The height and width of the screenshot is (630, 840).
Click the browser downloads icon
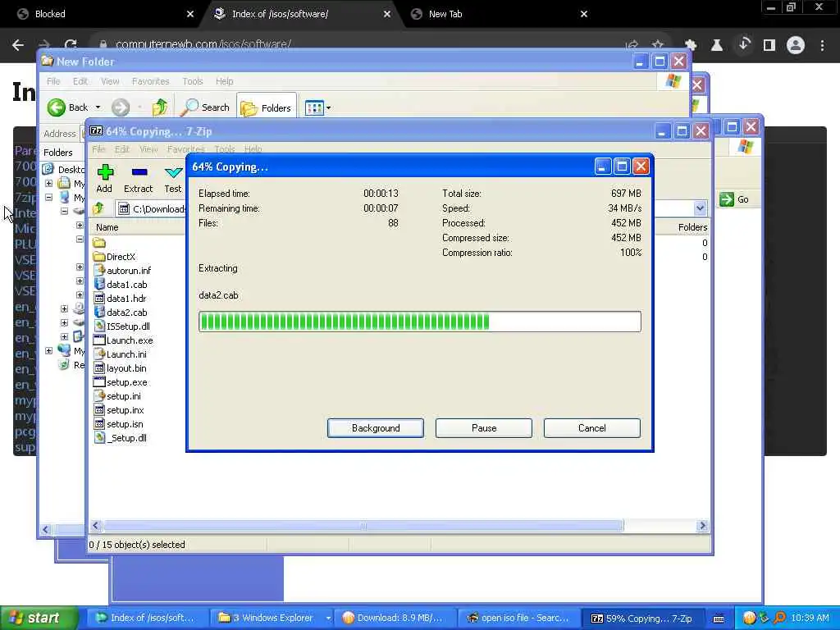click(x=743, y=44)
